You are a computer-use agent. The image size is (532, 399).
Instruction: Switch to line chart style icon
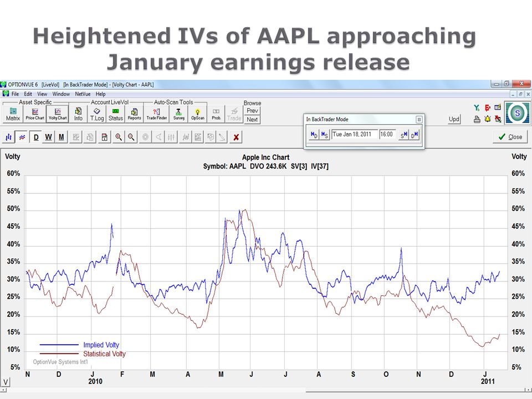point(22,137)
